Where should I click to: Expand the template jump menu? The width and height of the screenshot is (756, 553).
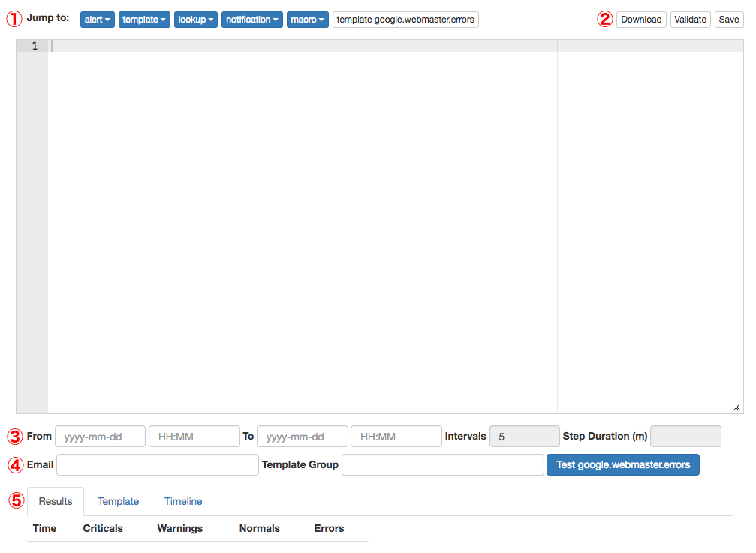[x=144, y=20]
